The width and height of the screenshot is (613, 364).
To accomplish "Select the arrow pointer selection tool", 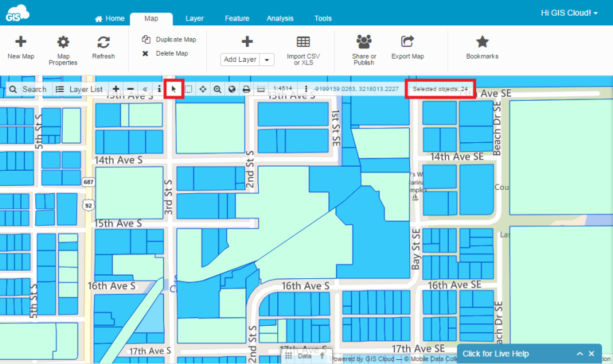I will coord(174,89).
